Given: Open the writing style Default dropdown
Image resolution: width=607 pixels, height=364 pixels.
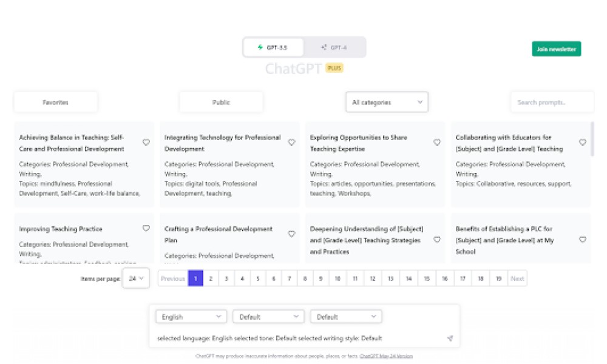Looking at the screenshot, I should point(346,317).
